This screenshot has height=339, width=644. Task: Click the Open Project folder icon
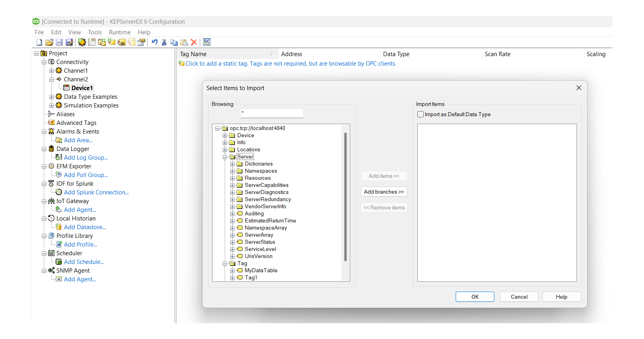(x=49, y=42)
